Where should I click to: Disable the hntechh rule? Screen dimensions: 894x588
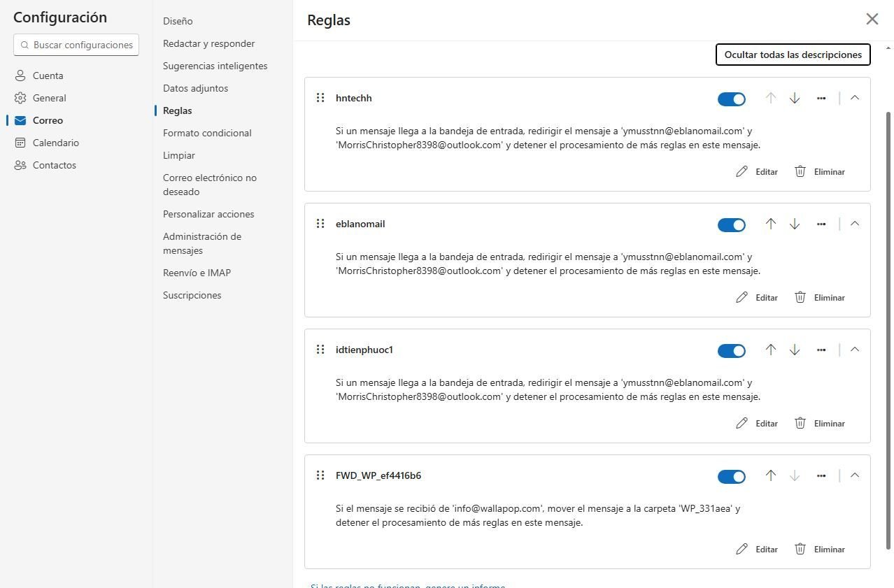click(732, 99)
